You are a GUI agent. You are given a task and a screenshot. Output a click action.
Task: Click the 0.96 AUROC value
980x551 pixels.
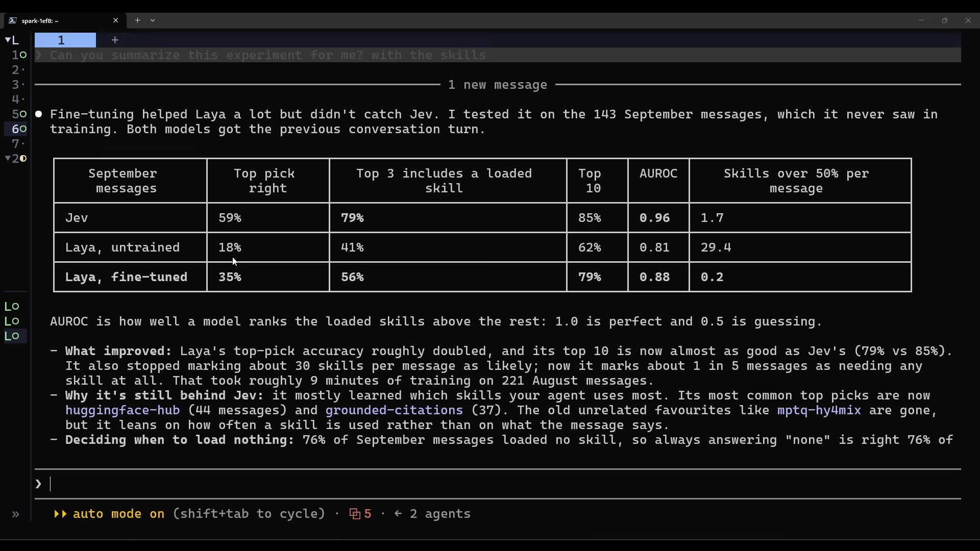tap(654, 218)
